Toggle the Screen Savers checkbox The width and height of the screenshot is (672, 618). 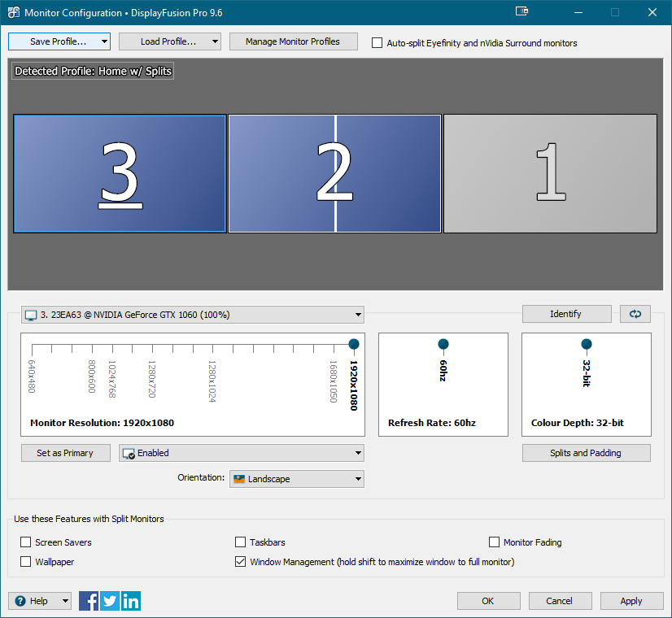(x=26, y=542)
